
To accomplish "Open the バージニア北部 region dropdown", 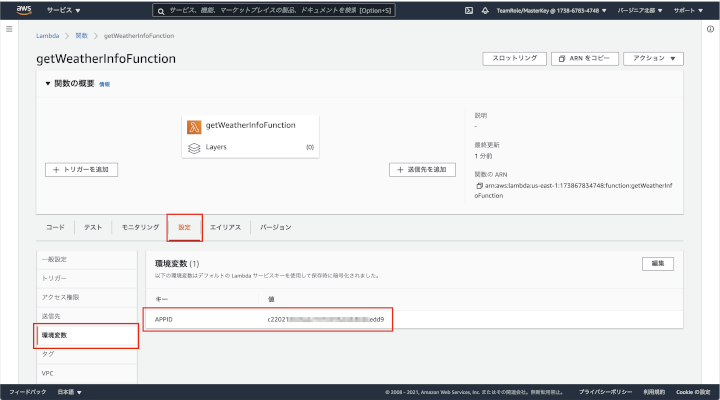I will point(640,10).
